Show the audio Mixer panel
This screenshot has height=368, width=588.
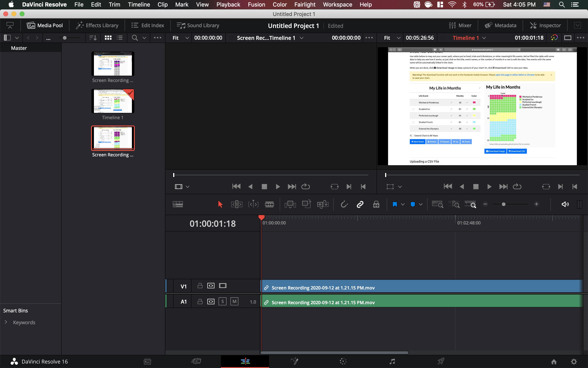pyautogui.click(x=460, y=25)
